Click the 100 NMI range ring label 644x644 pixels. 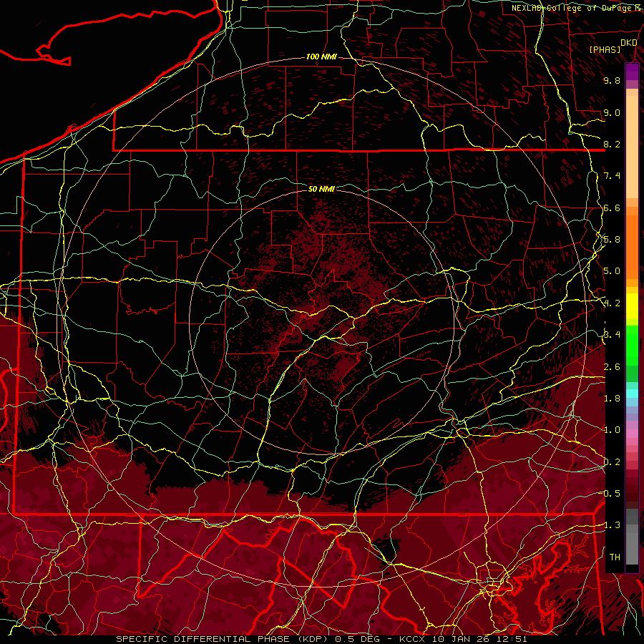pyautogui.click(x=321, y=57)
